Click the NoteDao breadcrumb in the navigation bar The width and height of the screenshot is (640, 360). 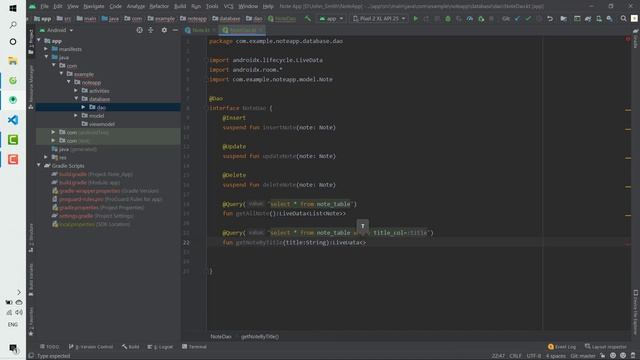pyautogui.click(x=281, y=19)
